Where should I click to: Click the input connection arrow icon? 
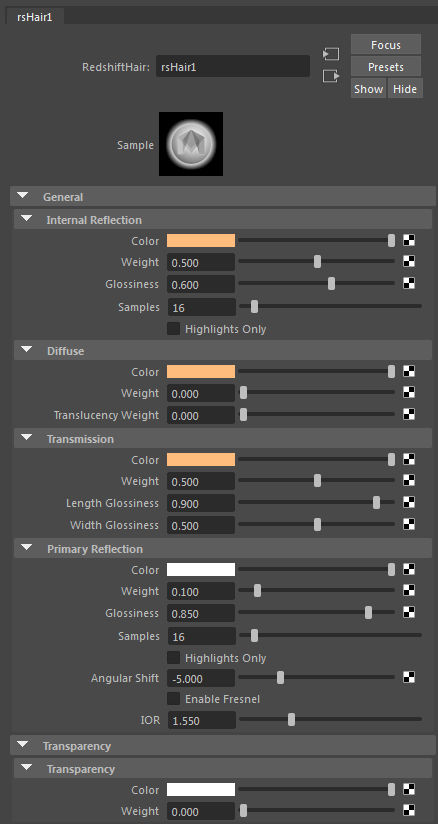(x=331, y=54)
